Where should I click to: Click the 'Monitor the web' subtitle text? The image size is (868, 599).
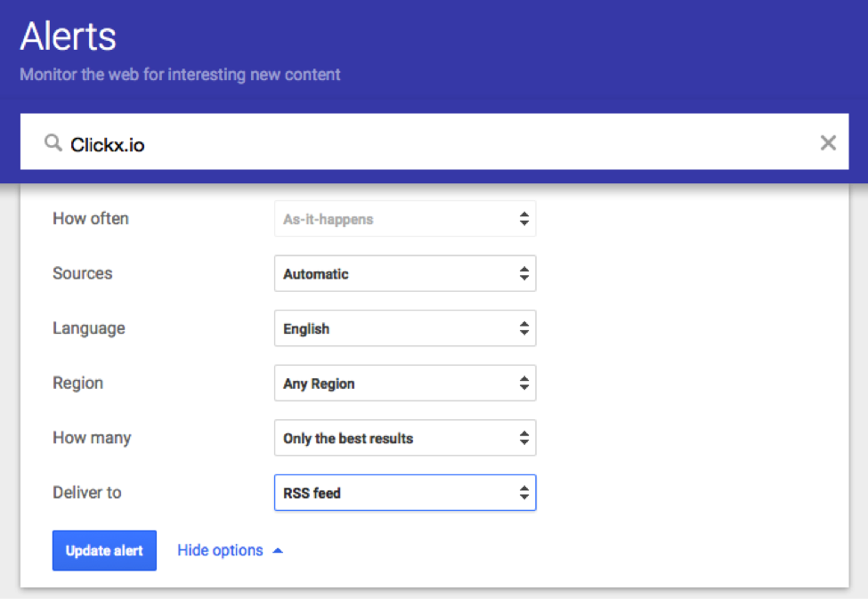tap(180, 74)
